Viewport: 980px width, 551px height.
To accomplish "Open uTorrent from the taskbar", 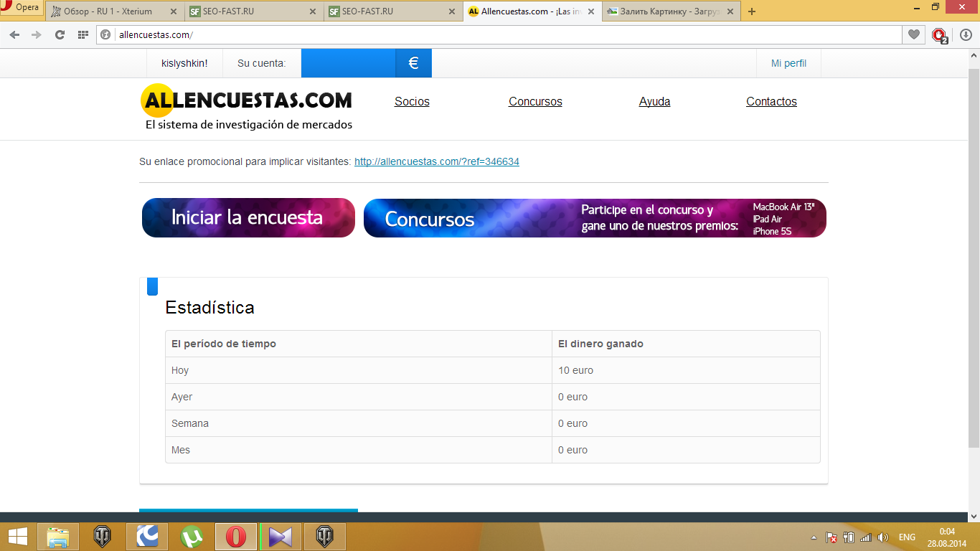I will click(192, 537).
